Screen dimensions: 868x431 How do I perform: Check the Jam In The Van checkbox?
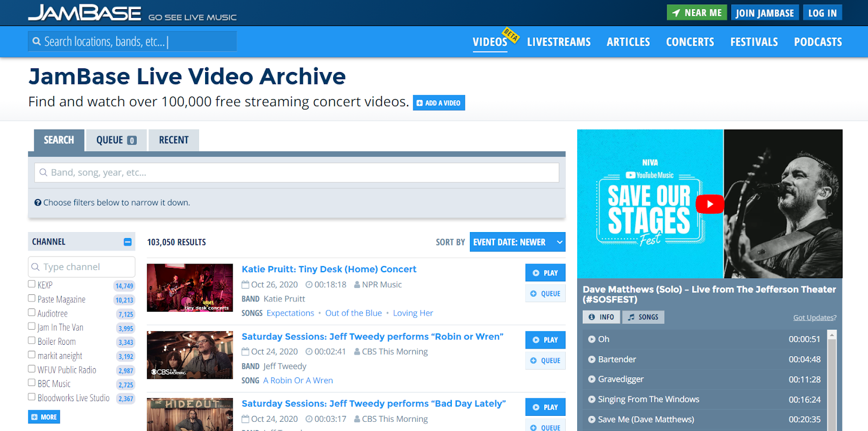click(31, 326)
